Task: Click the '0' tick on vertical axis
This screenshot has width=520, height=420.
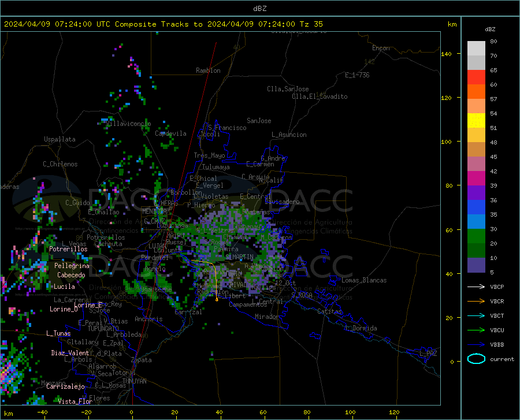Action: pos(452,362)
